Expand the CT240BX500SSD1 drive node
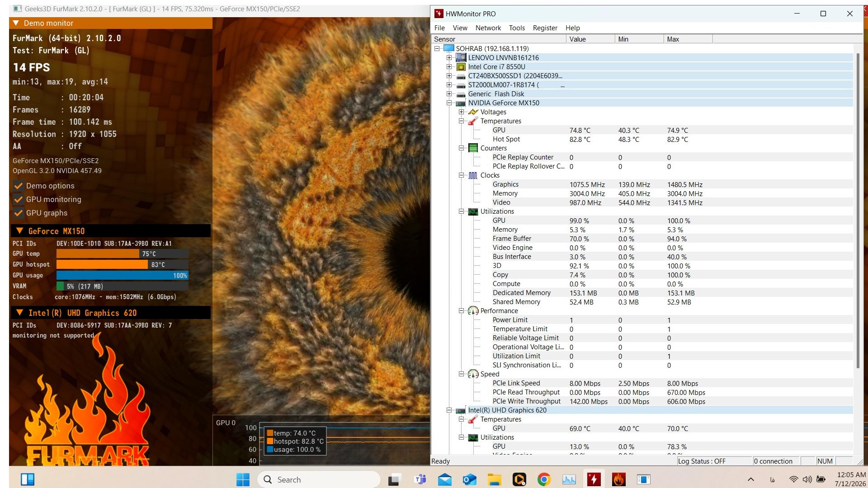This screenshot has width=868, height=488. click(x=449, y=75)
